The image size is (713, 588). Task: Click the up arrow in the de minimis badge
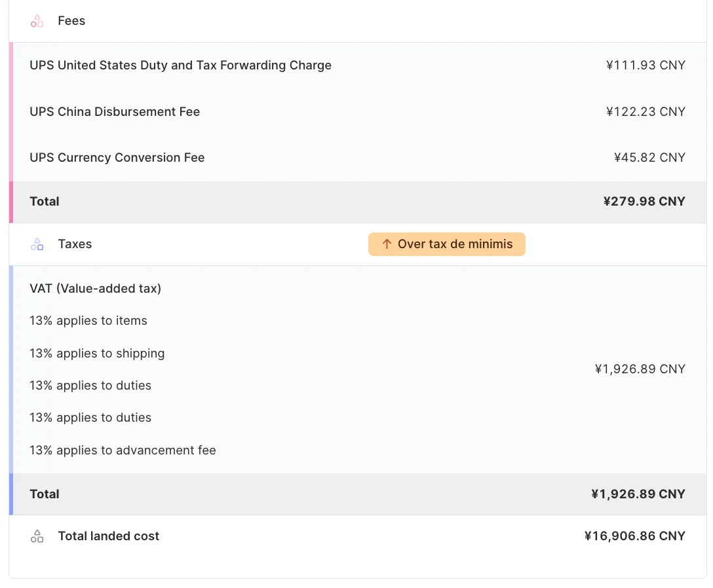point(387,244)
